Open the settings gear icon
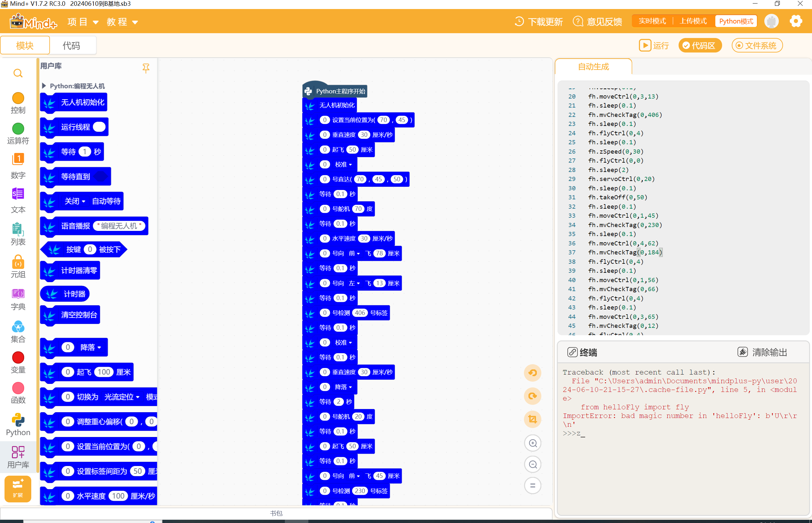 click(x=796, y=21)
